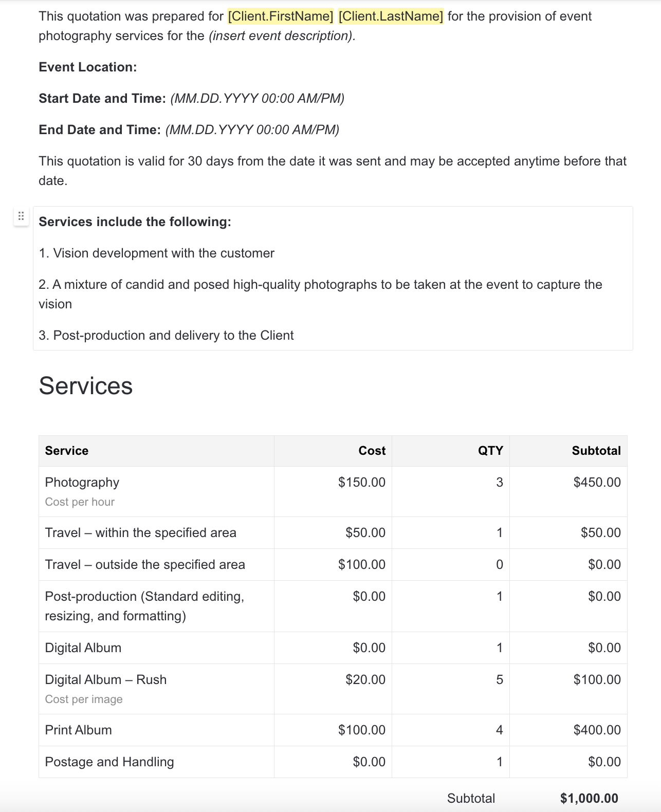Click the Cost per hour description text

(x=80, y=502)
